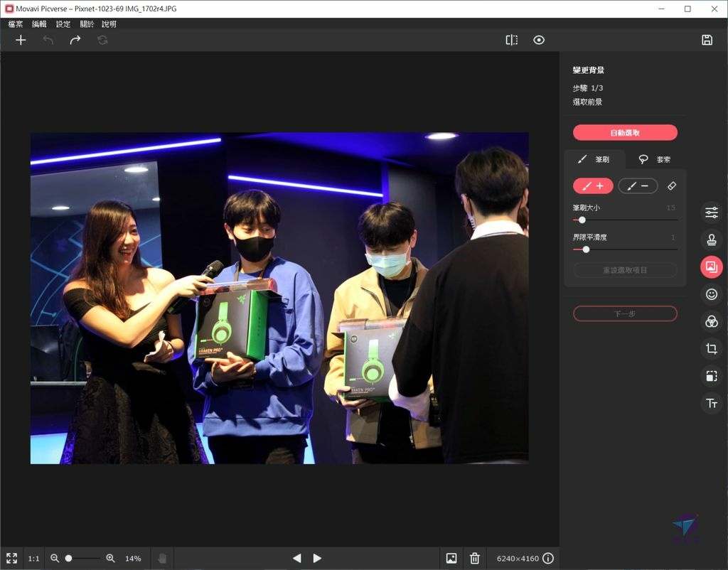Undo the last action
The image size is (728, 570).
pos(48,40)
